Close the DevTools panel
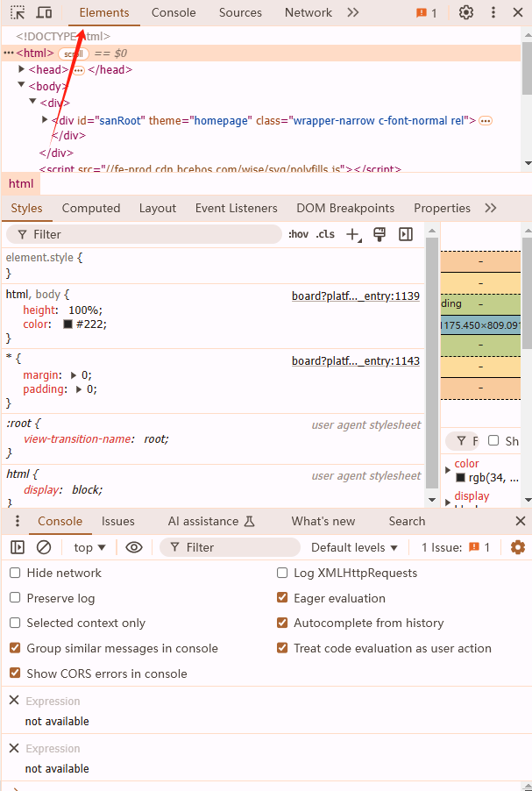The width and height of the screenshot is (532, 791). 518,12
